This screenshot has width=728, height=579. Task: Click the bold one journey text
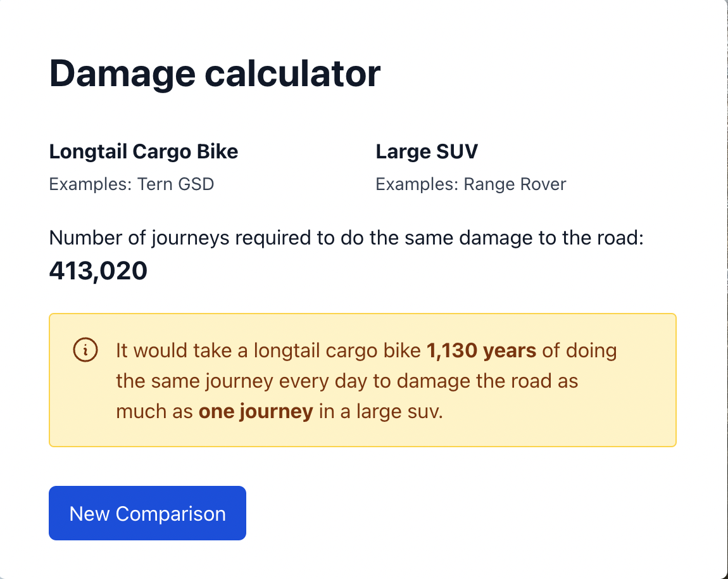pyautogui.click(x=256, y=410)
